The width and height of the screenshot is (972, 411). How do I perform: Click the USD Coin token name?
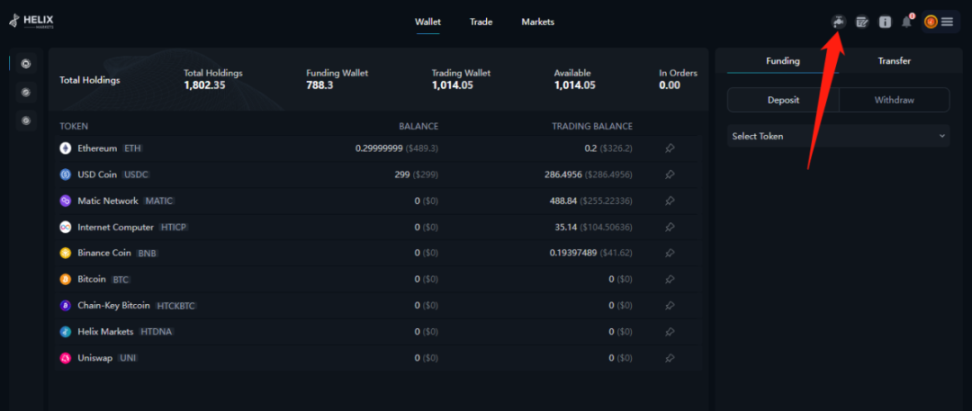coord(97,175)
